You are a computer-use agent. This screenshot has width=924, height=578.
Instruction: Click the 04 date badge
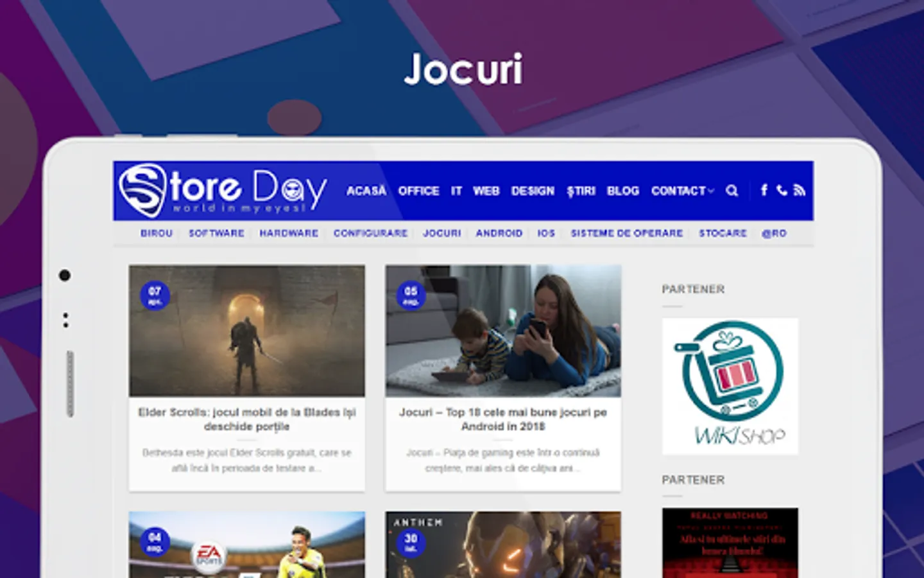(x=155, y=541)
